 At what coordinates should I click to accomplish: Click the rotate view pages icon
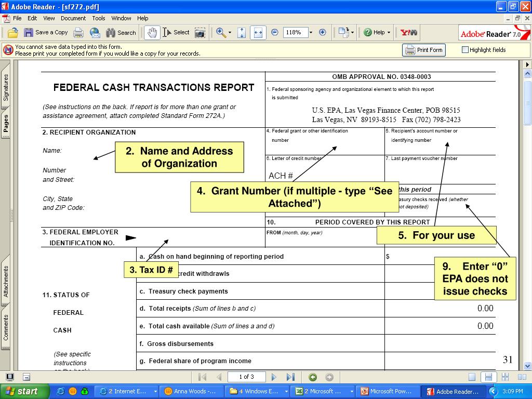click(x=344, y=33)
